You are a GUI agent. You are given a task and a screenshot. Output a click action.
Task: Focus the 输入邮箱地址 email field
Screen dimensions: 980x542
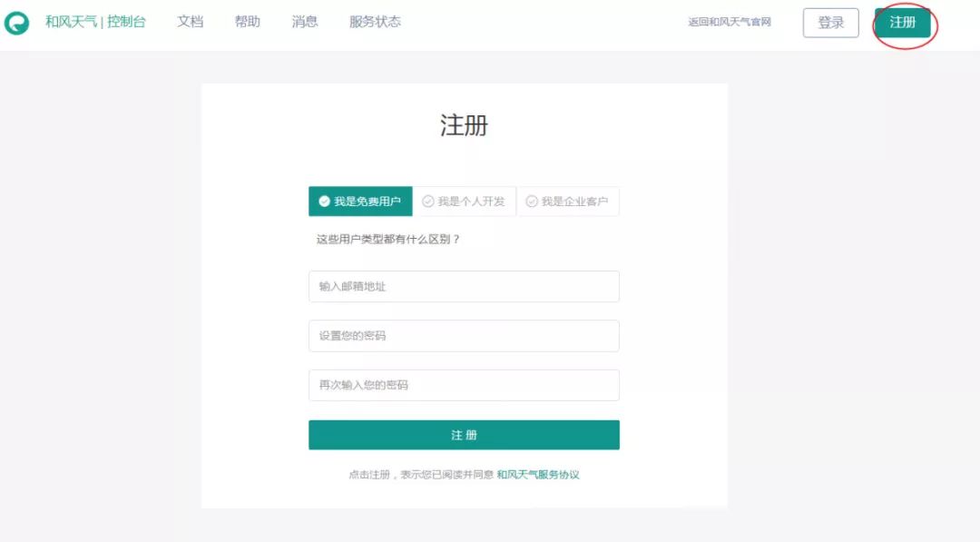point(464,286)
